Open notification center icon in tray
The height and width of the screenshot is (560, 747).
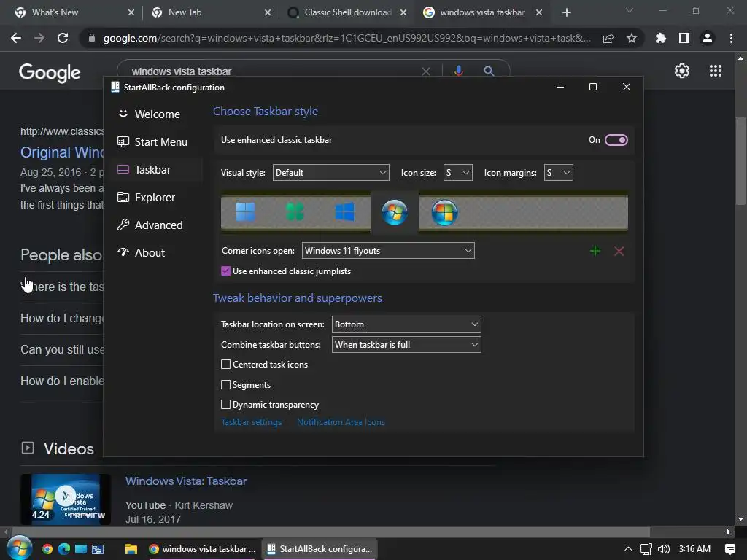(729, 549)
